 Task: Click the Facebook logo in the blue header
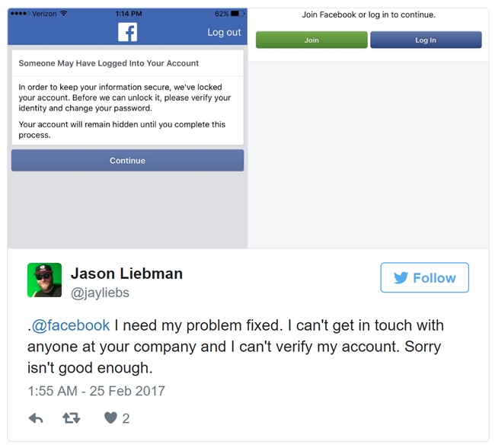point(127,32)
